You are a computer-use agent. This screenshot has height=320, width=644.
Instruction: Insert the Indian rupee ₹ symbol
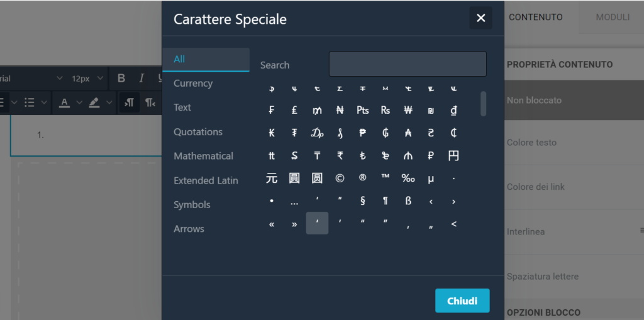340,156
